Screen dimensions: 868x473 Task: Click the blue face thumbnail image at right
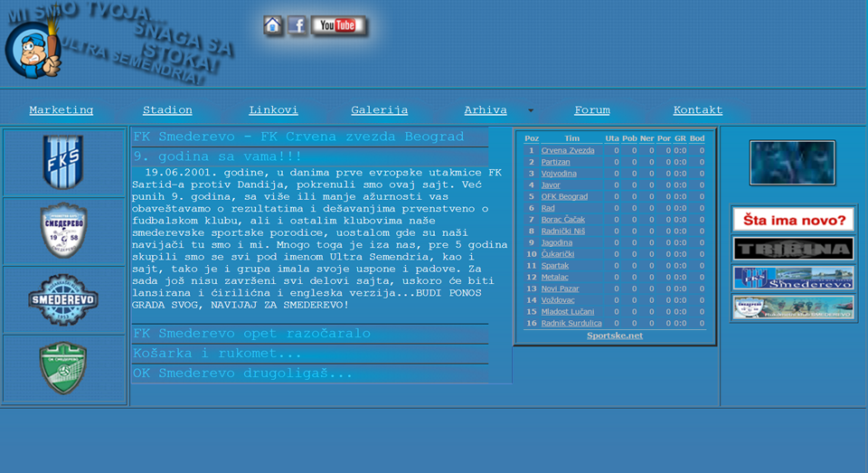click(792, 163)
